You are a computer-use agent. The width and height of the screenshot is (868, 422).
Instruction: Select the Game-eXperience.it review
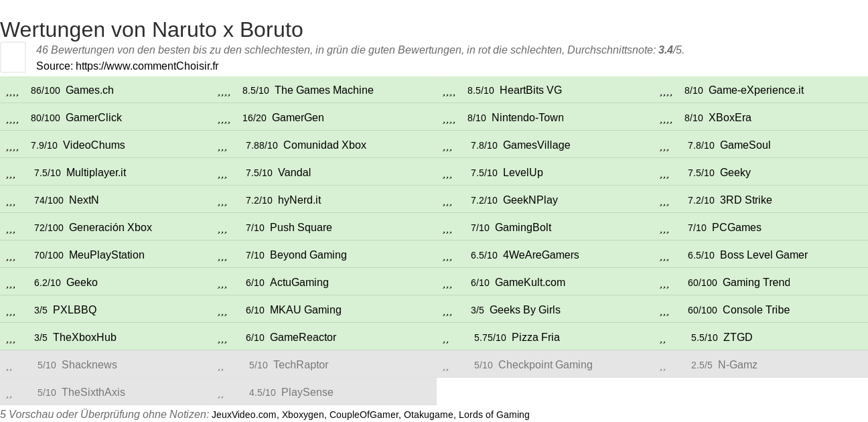tap(755, 90)
